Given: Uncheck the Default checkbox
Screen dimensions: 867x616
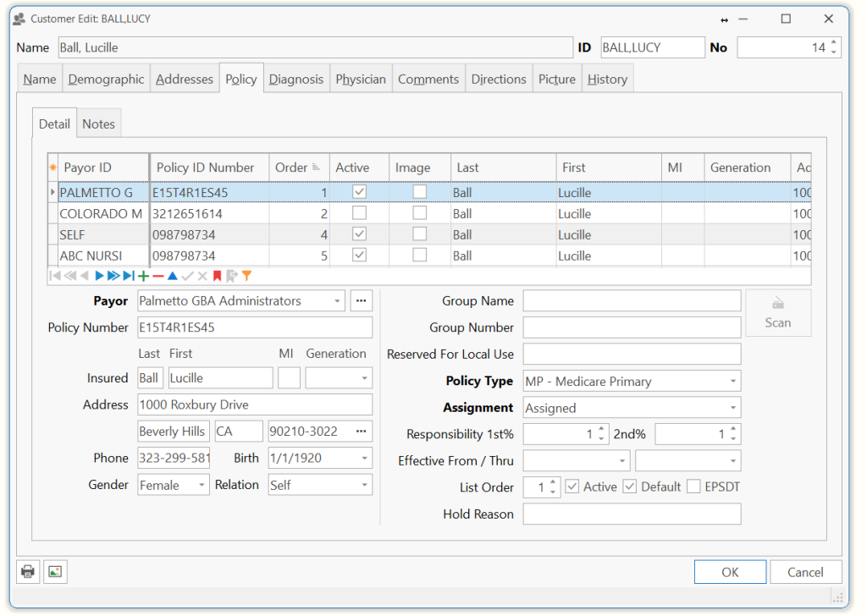Looking at the screenshot, I should (x=630, y=487).
